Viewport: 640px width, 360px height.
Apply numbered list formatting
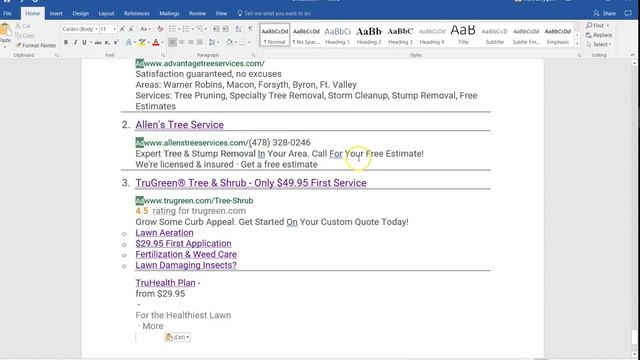(x=186, y=29)
